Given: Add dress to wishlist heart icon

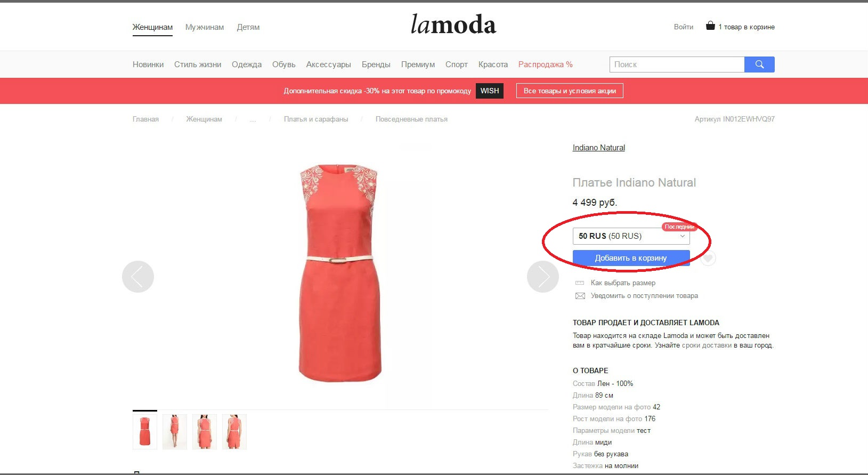Looking at the screenshot, I should 708,259.
